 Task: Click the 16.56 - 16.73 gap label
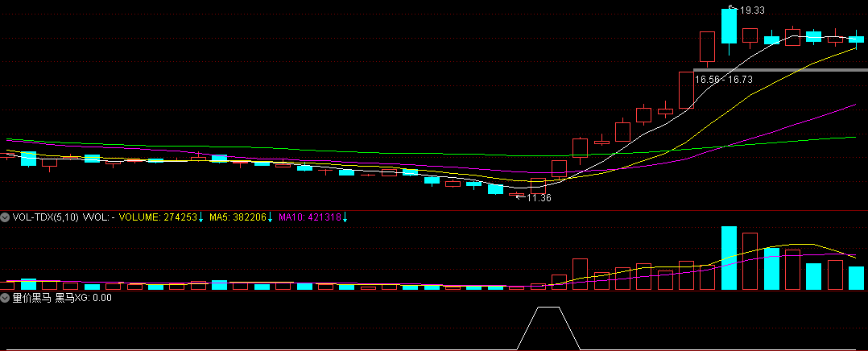click(x=724, y=79)
